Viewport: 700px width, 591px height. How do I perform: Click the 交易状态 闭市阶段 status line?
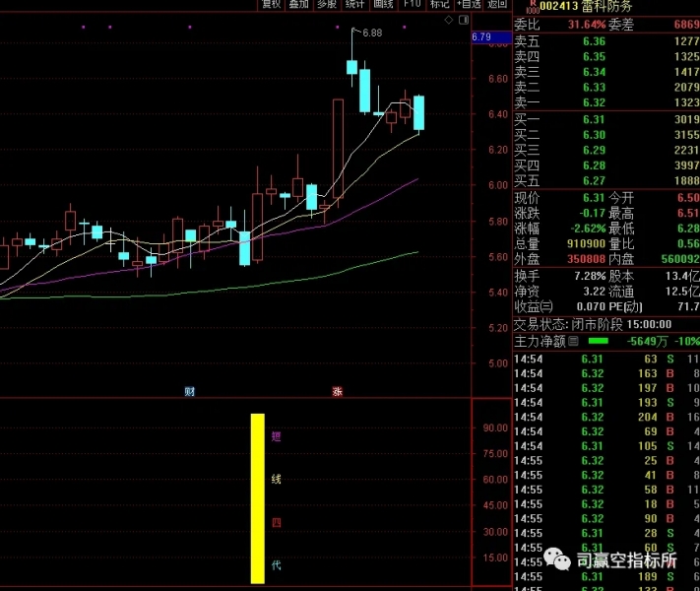pos(593,324)
